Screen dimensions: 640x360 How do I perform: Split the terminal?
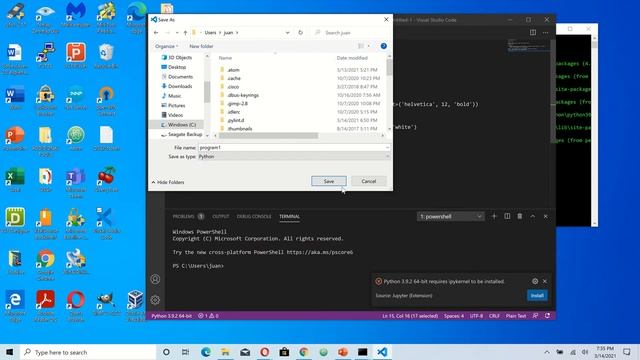tap(507, 216)
